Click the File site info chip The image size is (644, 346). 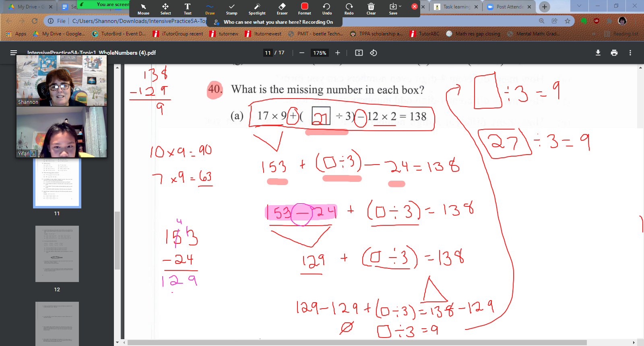pyautogui.click(x=57, y=21)
